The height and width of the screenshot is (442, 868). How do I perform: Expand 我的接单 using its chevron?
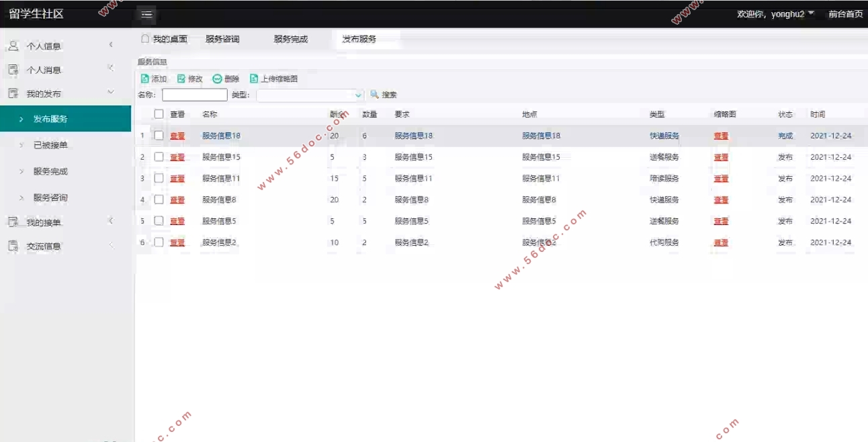tap(111, 221)
